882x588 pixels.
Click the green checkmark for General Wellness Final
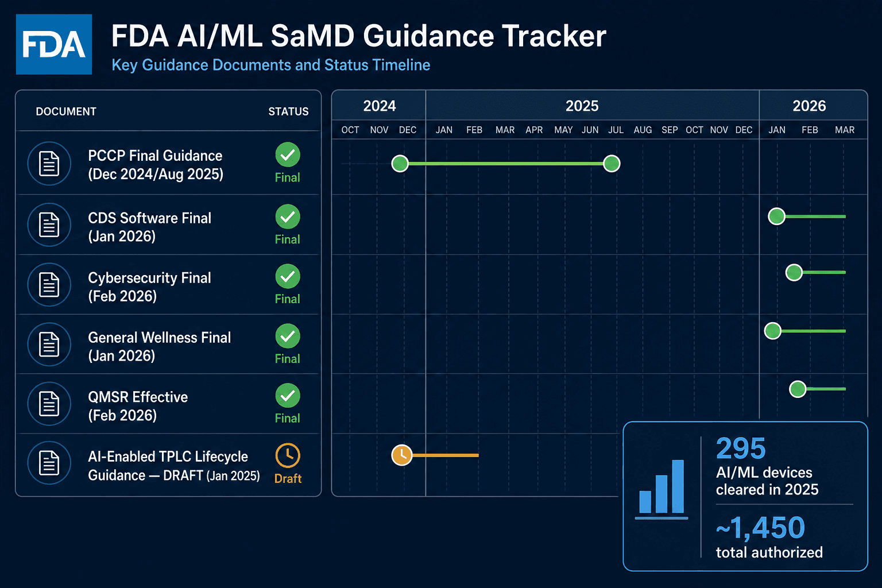tap(288, 336)
